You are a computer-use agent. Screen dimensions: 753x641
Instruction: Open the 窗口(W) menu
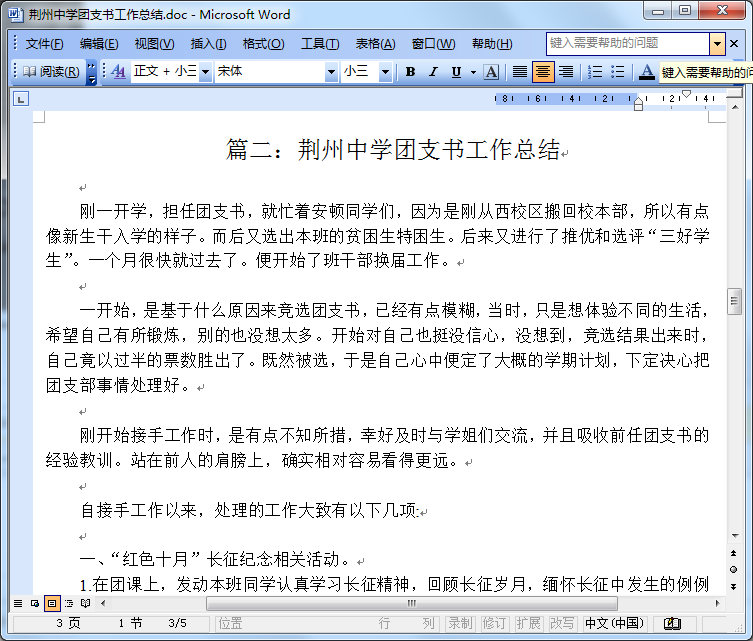[433, 44]
